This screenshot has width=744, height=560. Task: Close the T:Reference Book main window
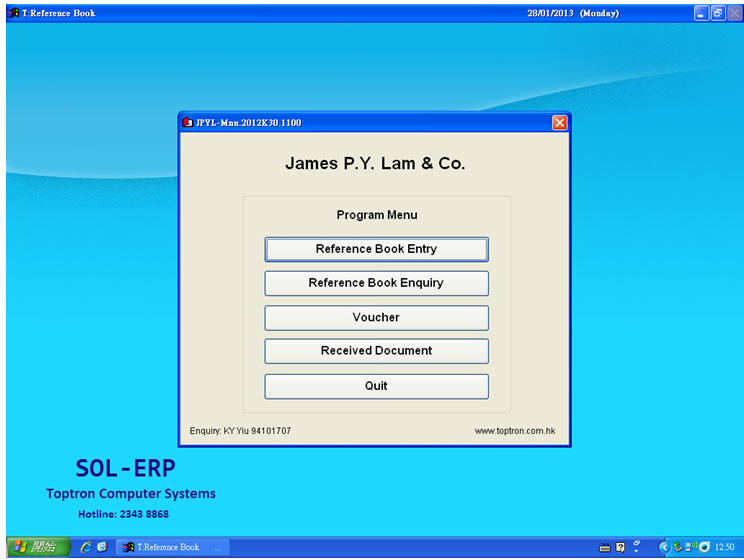point(735,13)
